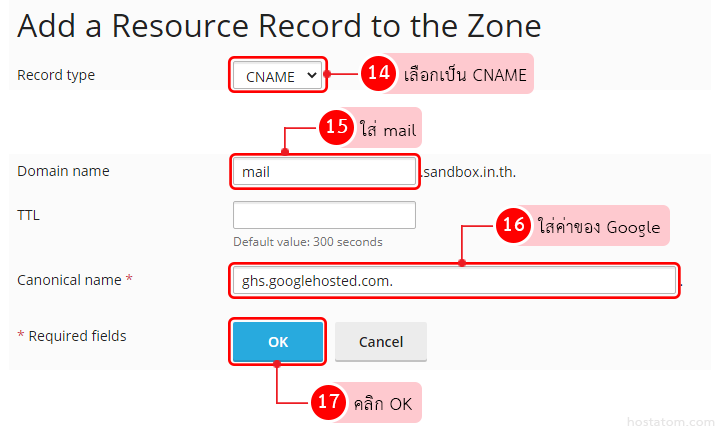Click the pink Google callout label

pyautogui.click(x=598, y=226)
